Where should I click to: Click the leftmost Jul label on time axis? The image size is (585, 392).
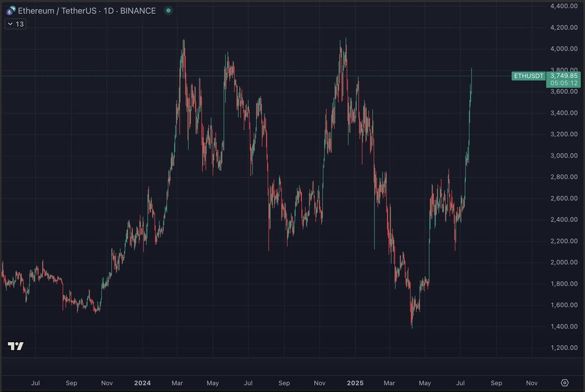tap(35, 383)
